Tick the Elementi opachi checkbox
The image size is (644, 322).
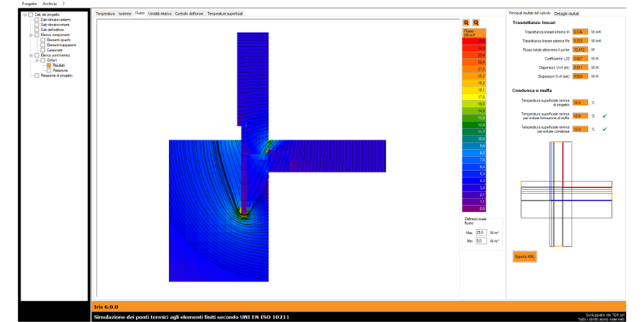pos(43,40)
